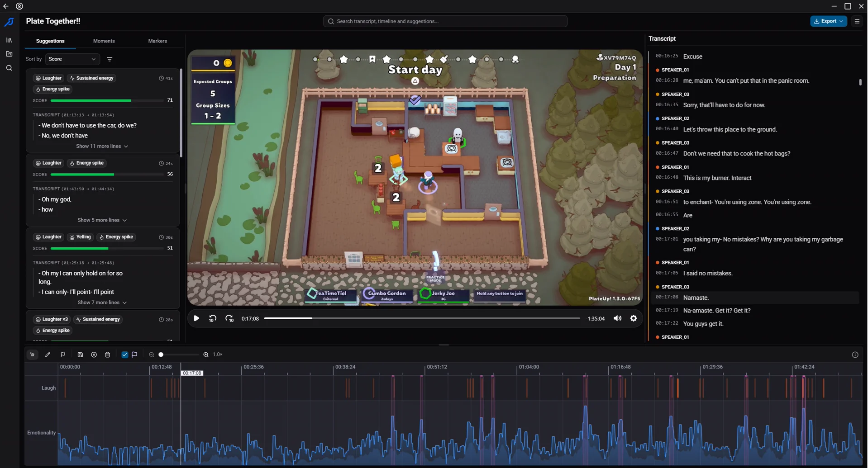
Task: Open the hamburger menu next to Export
Action: click(x=857, y=21)
